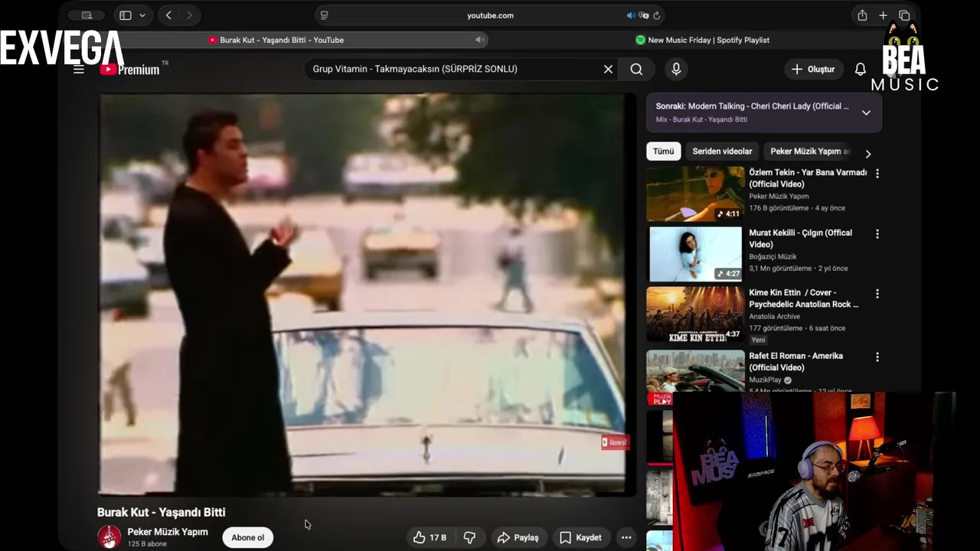This screenshot has width=980, height=551.
Task: Click the youtube.com address bar
Action: [x=490, y=15]
